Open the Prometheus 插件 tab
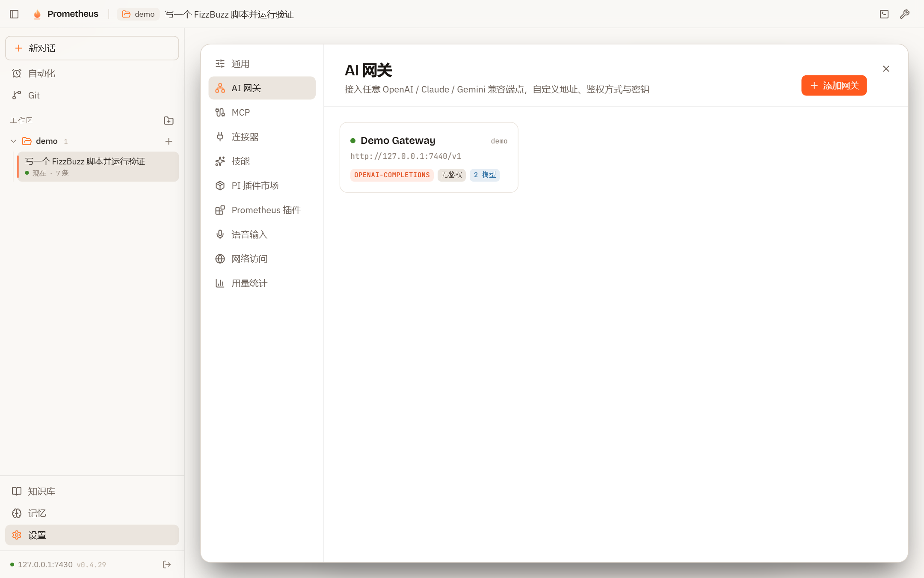Viewport: 924px width, 578px height. point(262,210)
